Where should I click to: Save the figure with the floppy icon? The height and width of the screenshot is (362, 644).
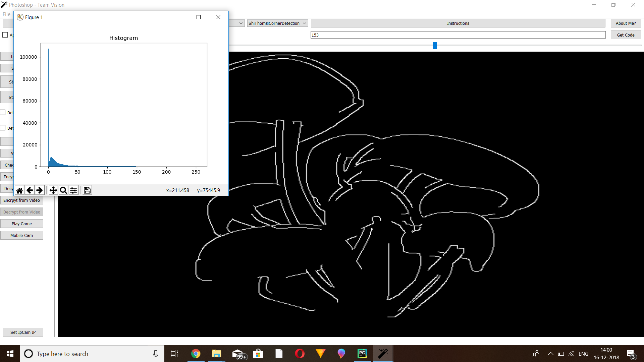[x=87, y=190]
